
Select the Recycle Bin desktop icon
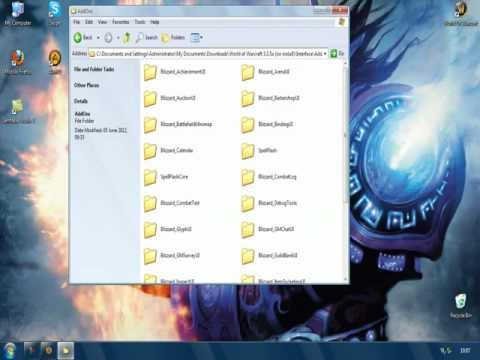coord(461,306)
